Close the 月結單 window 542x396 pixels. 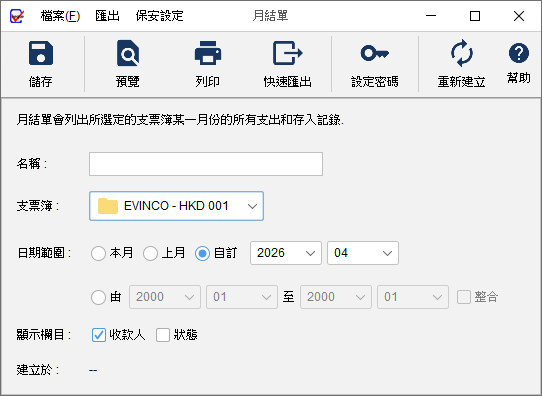(519, 16)
